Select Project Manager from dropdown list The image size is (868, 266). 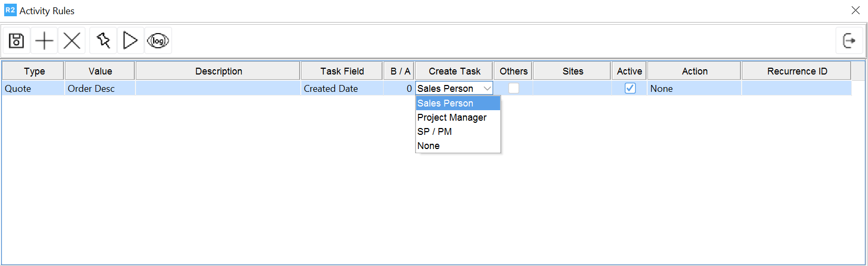452,118
